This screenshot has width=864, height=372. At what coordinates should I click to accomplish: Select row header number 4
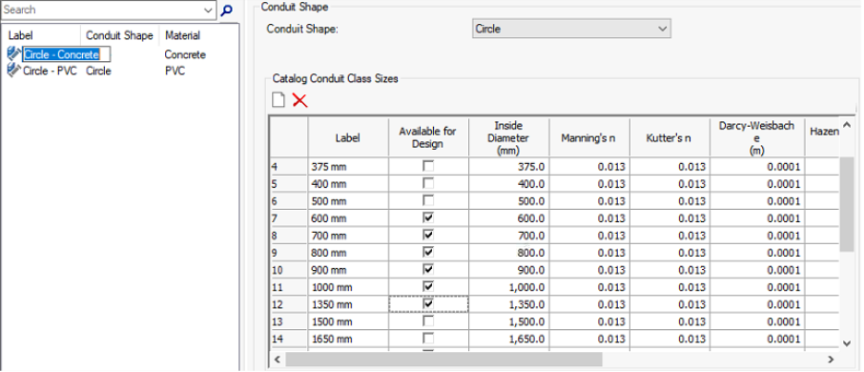[x=289, y=166]
